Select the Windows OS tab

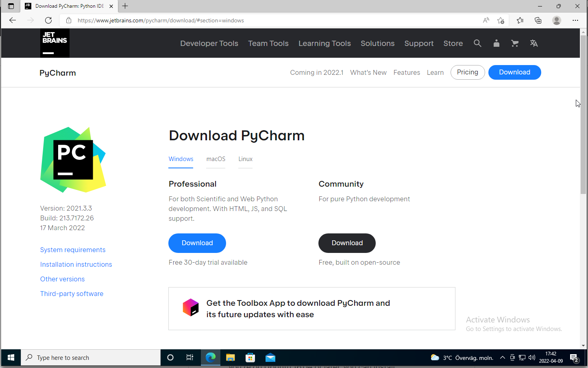click(181, 159)
